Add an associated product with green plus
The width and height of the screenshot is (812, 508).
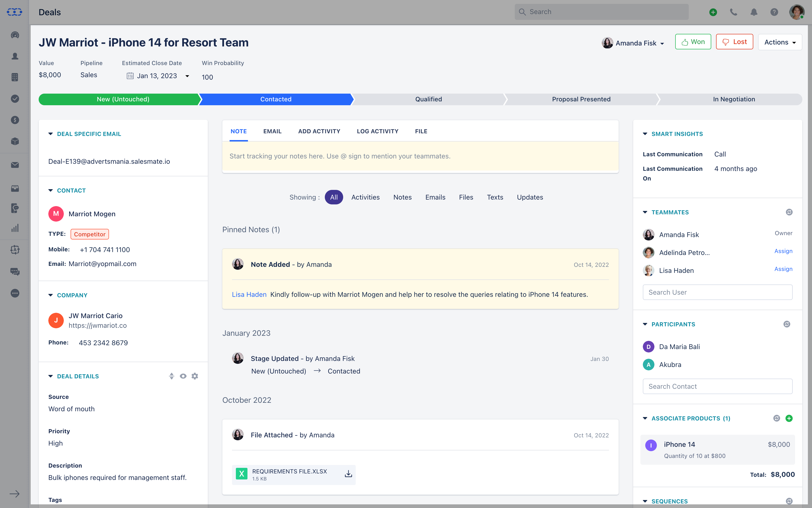(789, 418)
